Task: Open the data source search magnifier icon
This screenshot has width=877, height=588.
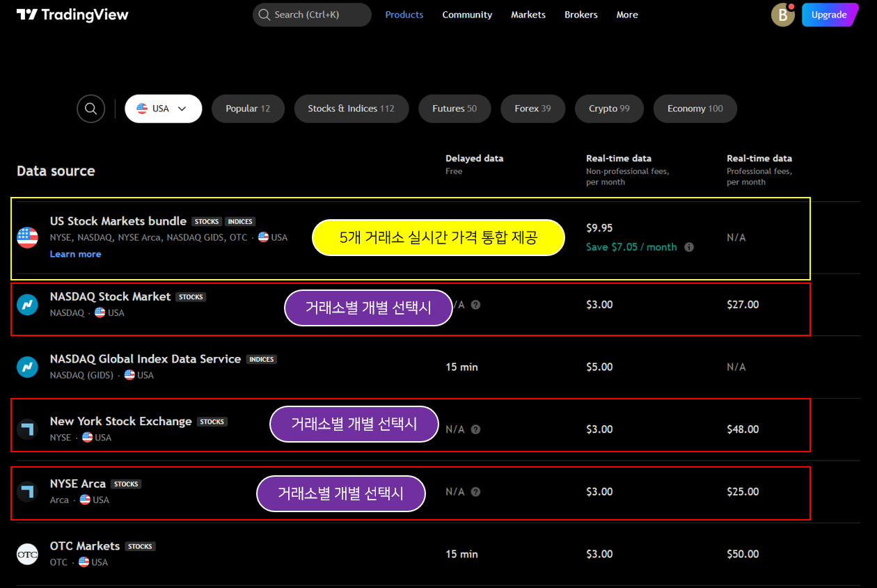Action: (90, 109)
